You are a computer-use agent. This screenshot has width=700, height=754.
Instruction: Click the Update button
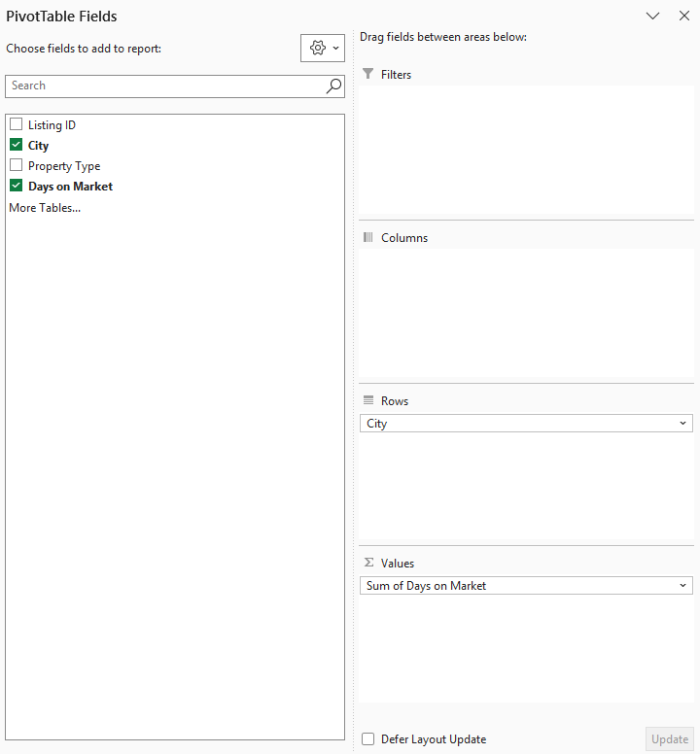click(670, 739)
